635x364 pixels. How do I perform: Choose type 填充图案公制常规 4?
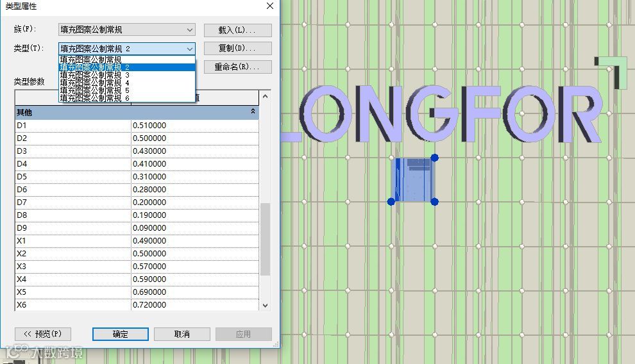[x=127, y=83]
